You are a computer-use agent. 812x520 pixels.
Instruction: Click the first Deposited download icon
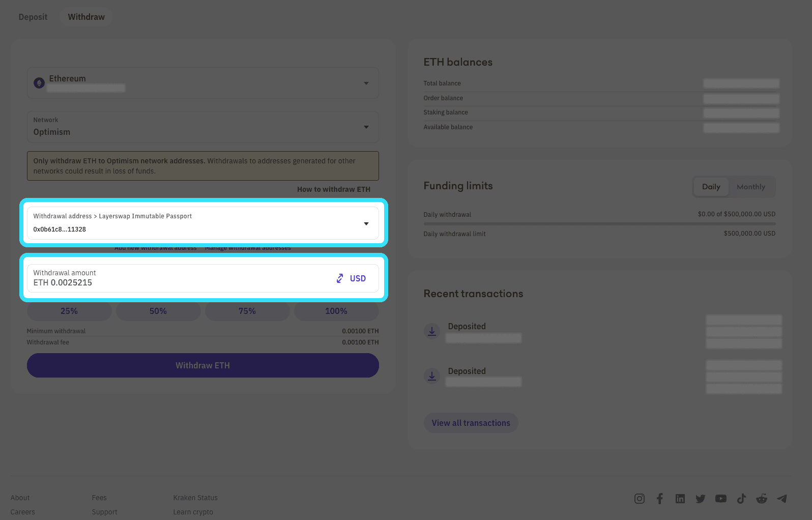coord(432,331)
